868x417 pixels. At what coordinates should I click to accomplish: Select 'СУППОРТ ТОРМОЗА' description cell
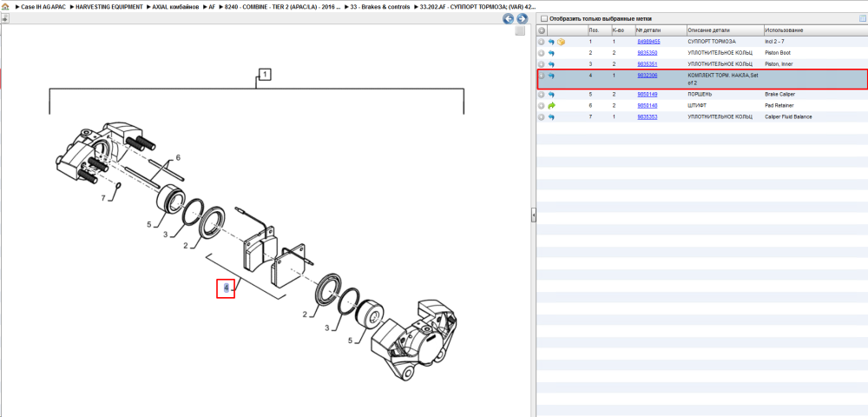712,42
